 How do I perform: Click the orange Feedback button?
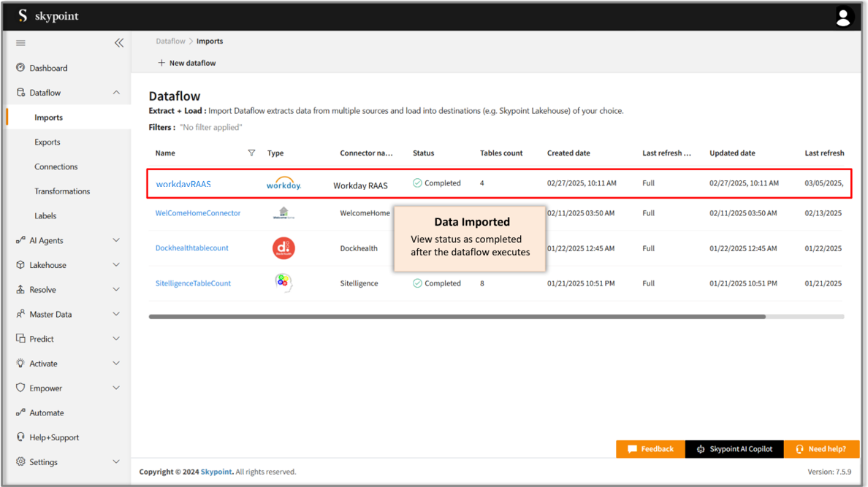(650, 449)
